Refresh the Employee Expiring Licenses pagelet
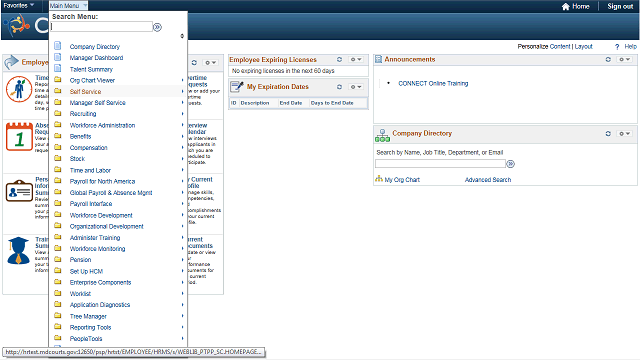Image resolution: width=640 pixels, height=360 pixels. coord(339,60)
